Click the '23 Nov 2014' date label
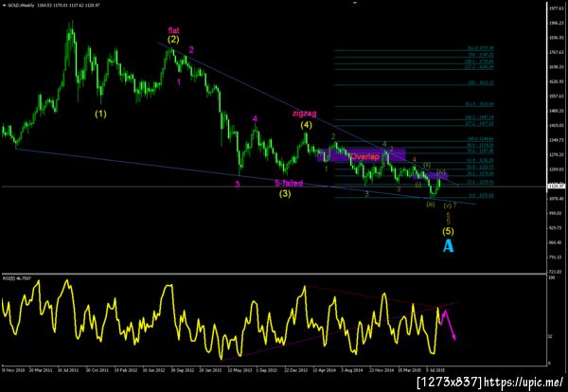This screenshot has width=568, height=392. tap(382, 370)
